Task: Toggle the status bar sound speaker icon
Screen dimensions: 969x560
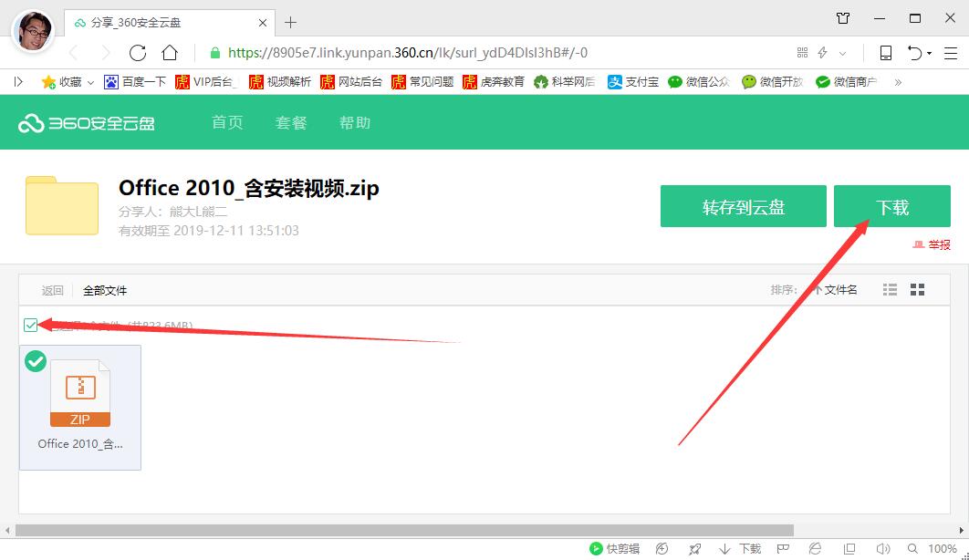Action: [883, 549]
